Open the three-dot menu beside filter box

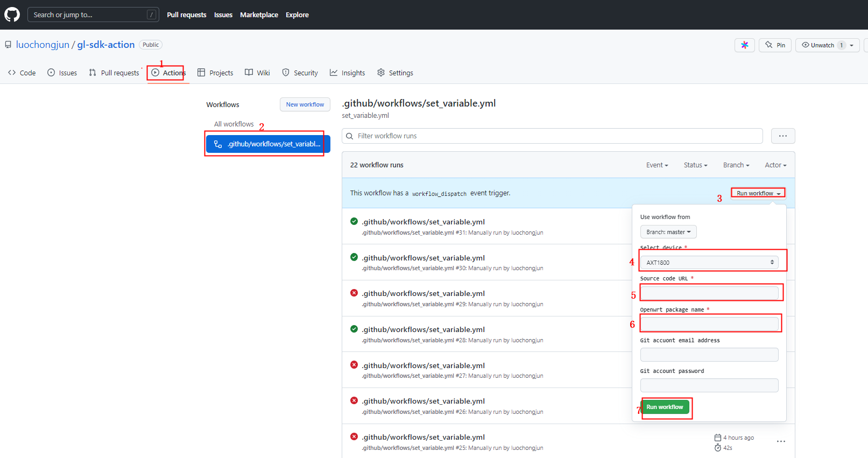(782, 136)
